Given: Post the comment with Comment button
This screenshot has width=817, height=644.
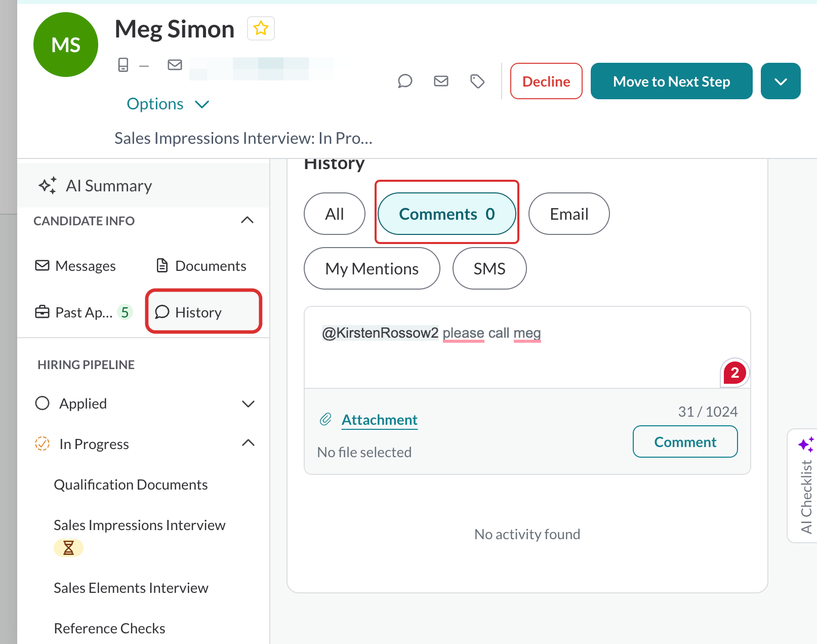Looking at the screenshot, I should click(685, 441).
